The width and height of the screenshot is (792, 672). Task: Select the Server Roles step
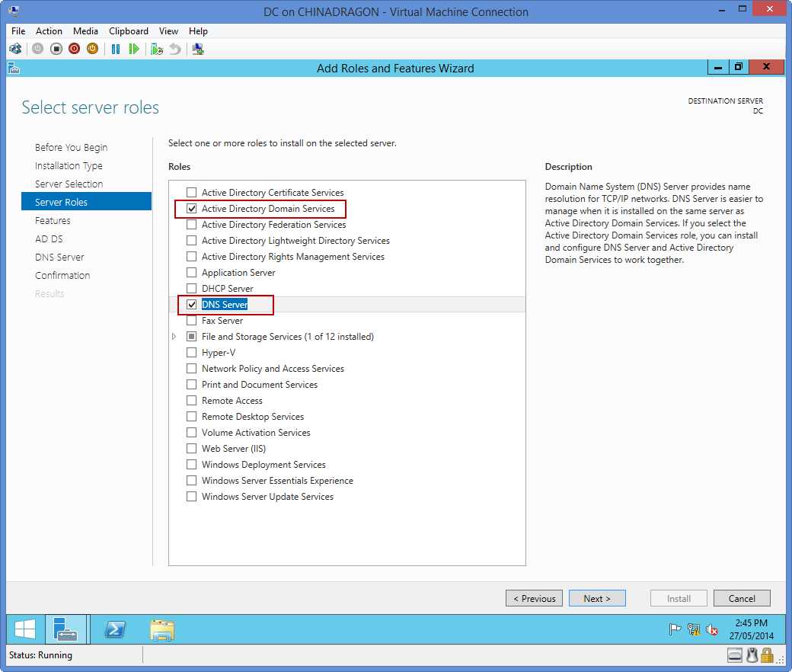86,202
